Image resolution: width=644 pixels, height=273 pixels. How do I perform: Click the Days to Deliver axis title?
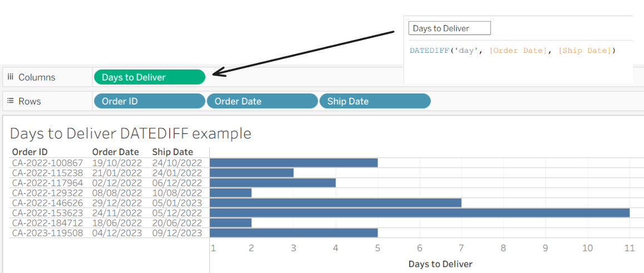point(440,264)
